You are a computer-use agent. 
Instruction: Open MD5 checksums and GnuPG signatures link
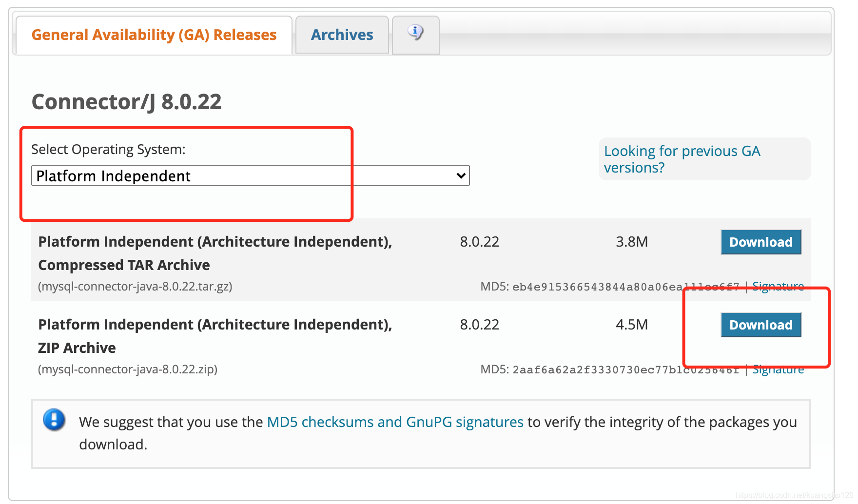395,422
